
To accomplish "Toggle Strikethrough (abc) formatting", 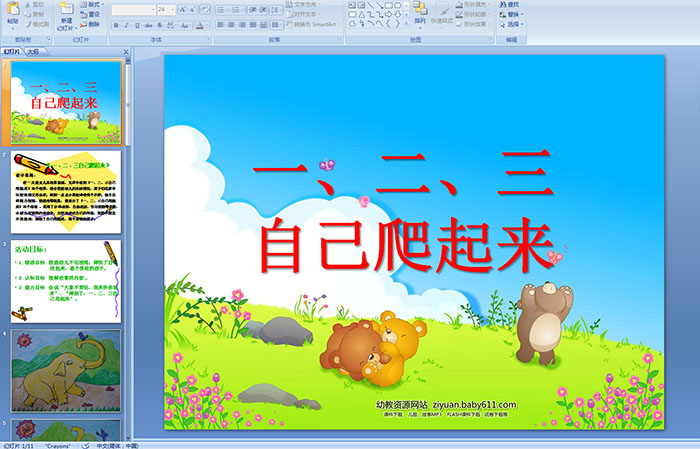I will [x=148, y=25].
